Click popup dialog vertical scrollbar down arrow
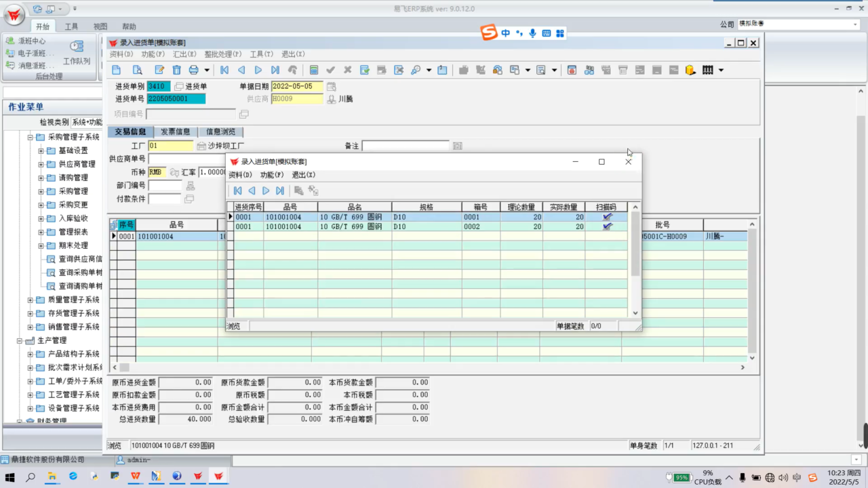 click(x=635, y=313)
